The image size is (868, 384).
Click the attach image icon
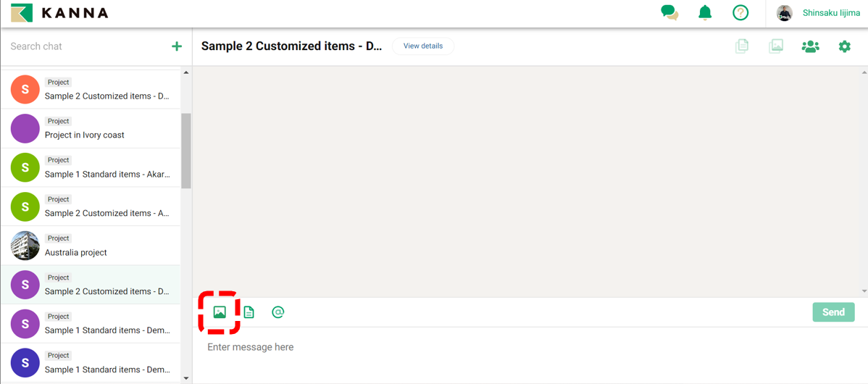[x=220, y=312]
